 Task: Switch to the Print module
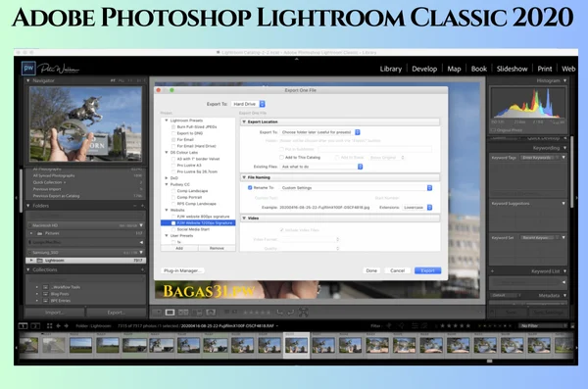545,69
